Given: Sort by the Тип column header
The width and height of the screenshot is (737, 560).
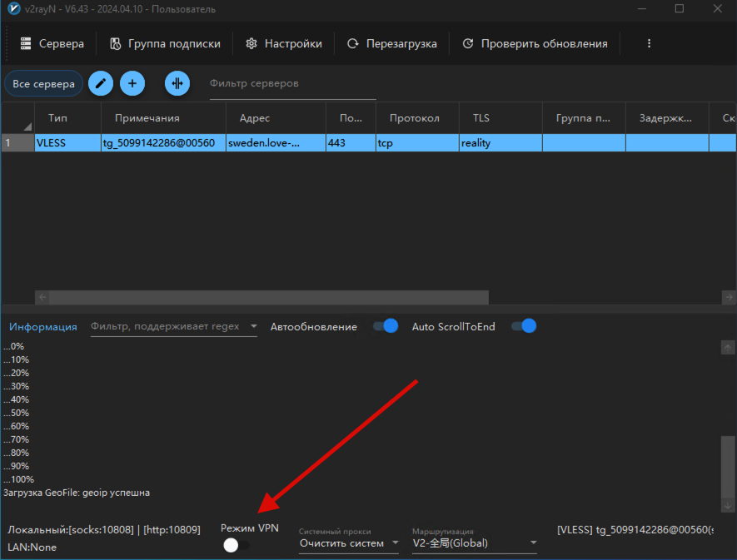Looking at the screenshot, I should pos(67,118).
